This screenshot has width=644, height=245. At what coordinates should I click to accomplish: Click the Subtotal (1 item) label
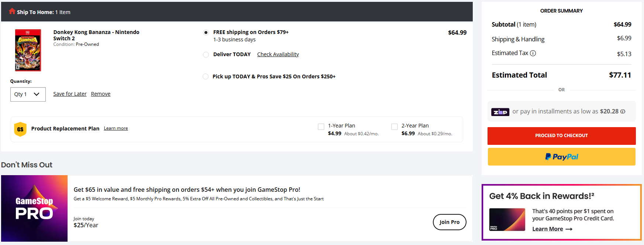[x=514, y=24]
